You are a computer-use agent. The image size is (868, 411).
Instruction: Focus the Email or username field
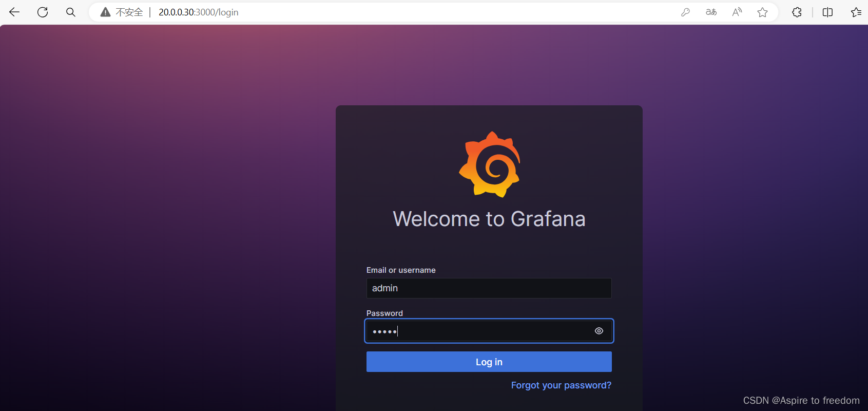coord(489,288)
